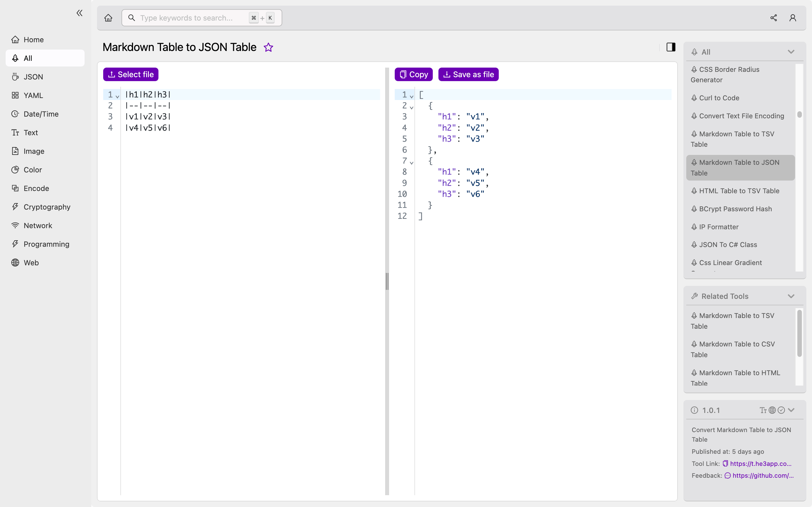
Task: Click the BCrypt Password Hash icon
Action: click(x=694, y=208)
